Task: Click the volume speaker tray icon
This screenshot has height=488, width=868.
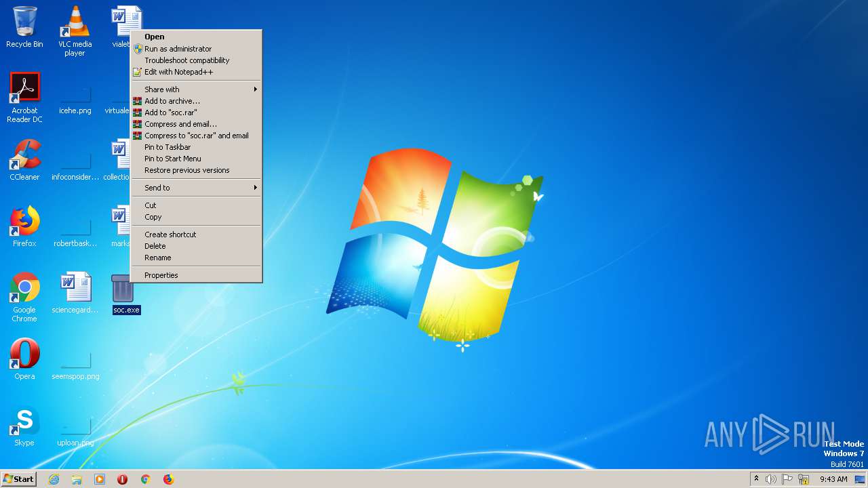Action: coord(770,479)
